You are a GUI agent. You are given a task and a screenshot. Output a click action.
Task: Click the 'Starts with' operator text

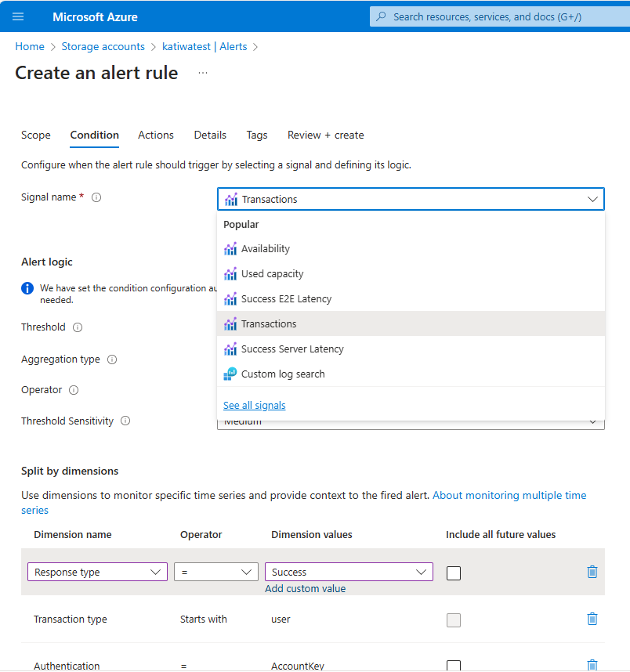click(x=203, y=619)
